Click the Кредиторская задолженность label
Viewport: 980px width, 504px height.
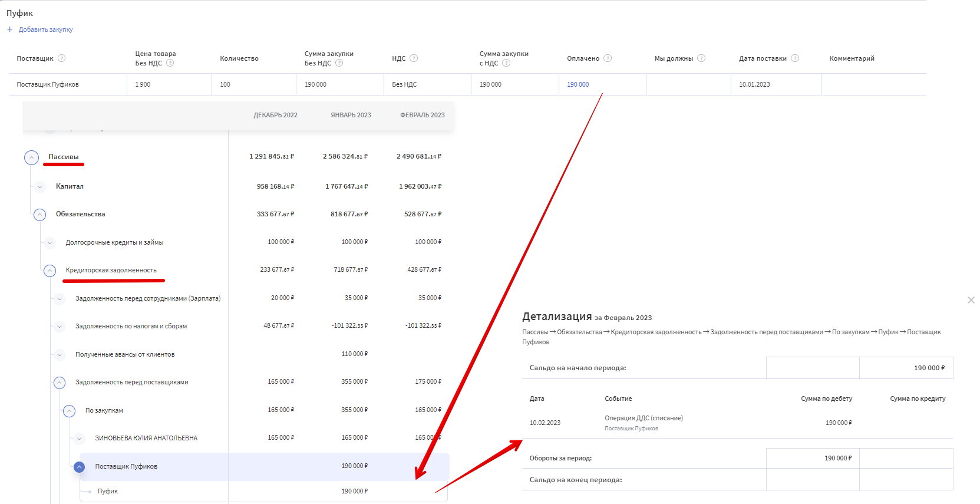coord(111,270)
